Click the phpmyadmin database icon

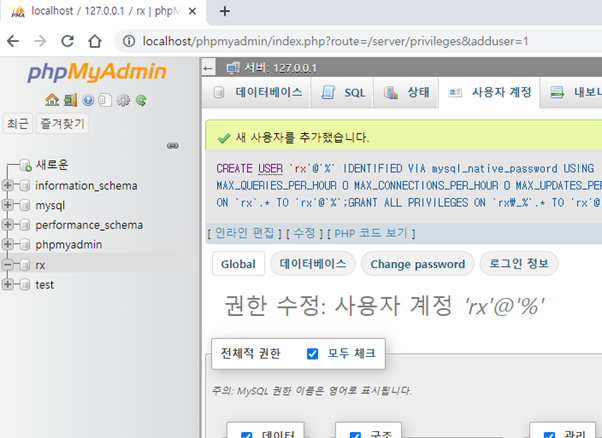tap(25, 245)
